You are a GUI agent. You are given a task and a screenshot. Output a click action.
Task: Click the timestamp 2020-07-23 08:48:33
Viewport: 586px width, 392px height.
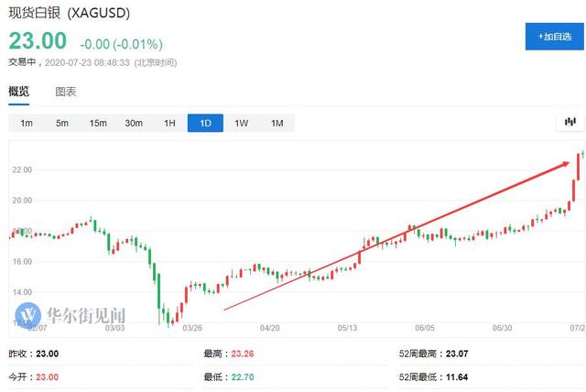point(87,62)
